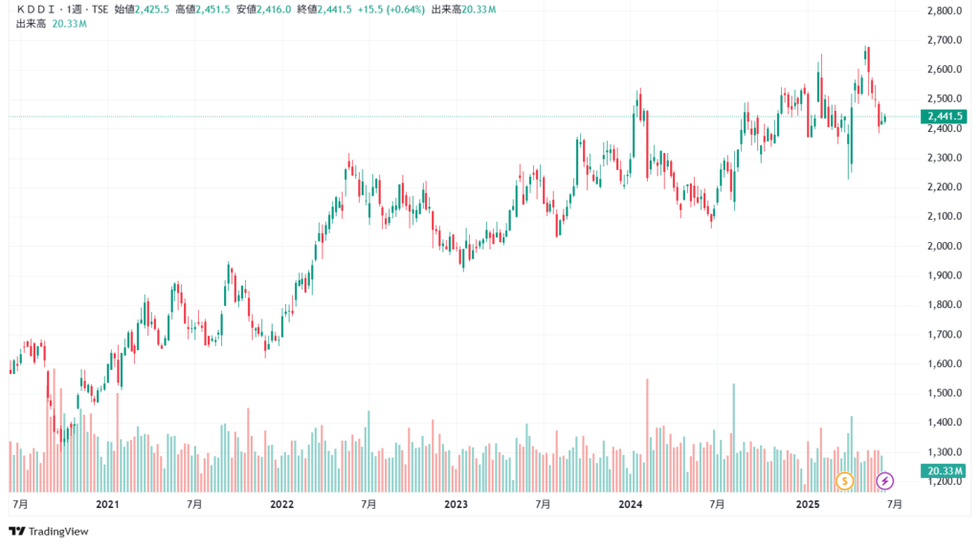Click the 終値 2,441.5 close value
Image resolution: width=980 pixels, height=546 pixels.
coord(323,10)
